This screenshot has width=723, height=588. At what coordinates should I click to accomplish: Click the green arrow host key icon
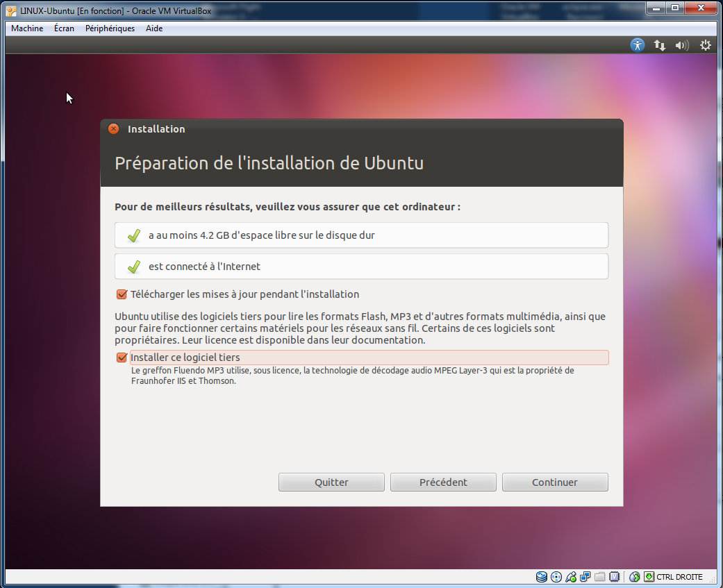click(x=649, y=577)
